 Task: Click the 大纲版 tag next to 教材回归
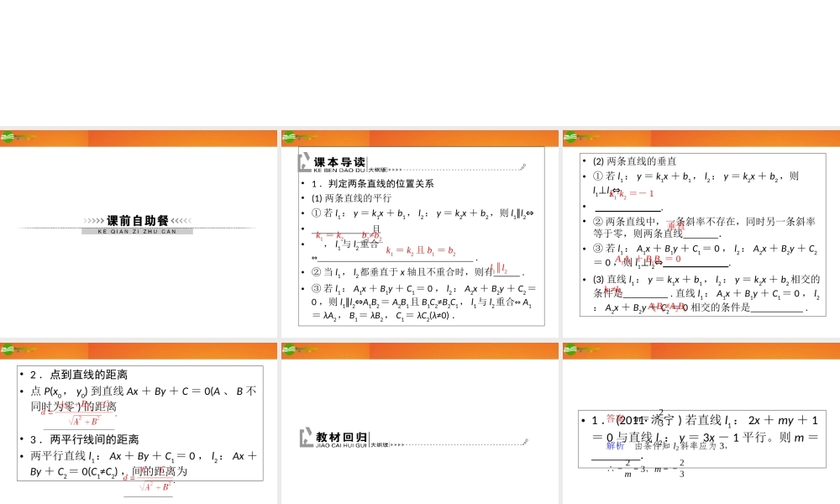tap(380, 445)
